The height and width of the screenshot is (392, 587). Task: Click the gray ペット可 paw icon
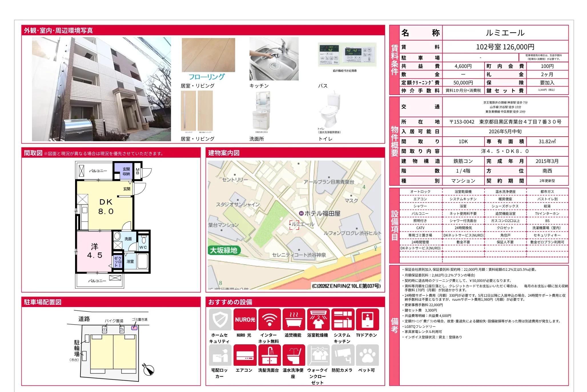point(367,355)
